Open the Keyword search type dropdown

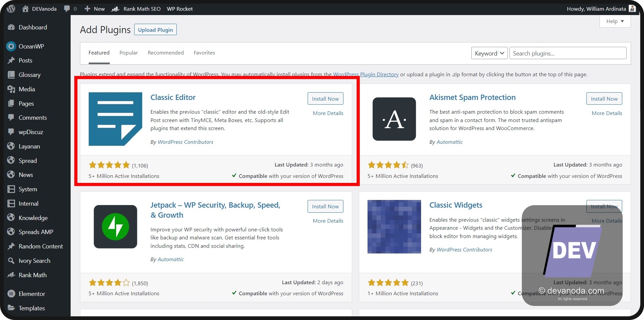[x=489, y=53]
